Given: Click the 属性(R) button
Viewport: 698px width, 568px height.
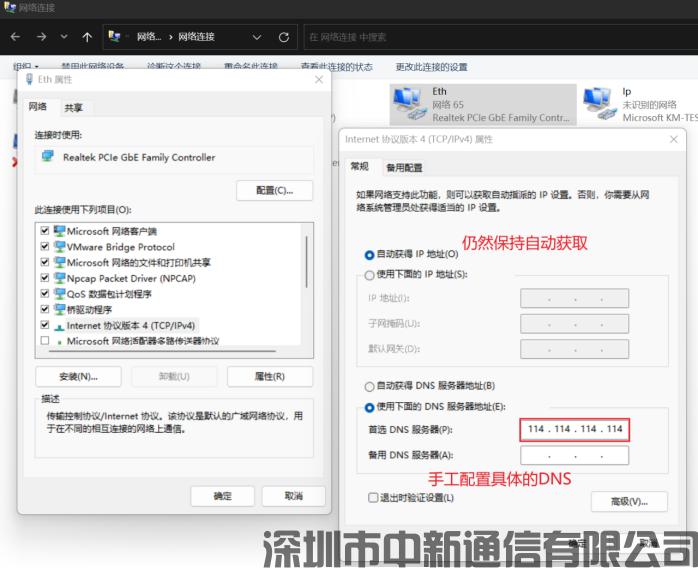Looking at the screenshot, I should [270, 377].
